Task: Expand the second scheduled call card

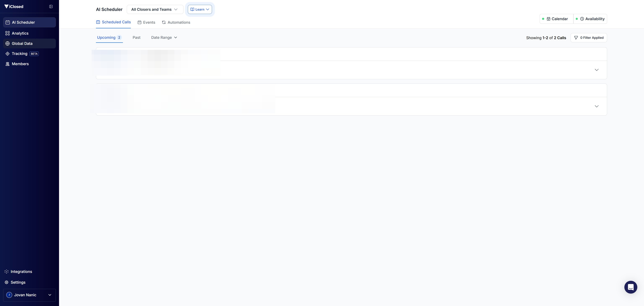Action: pos(597,106)
